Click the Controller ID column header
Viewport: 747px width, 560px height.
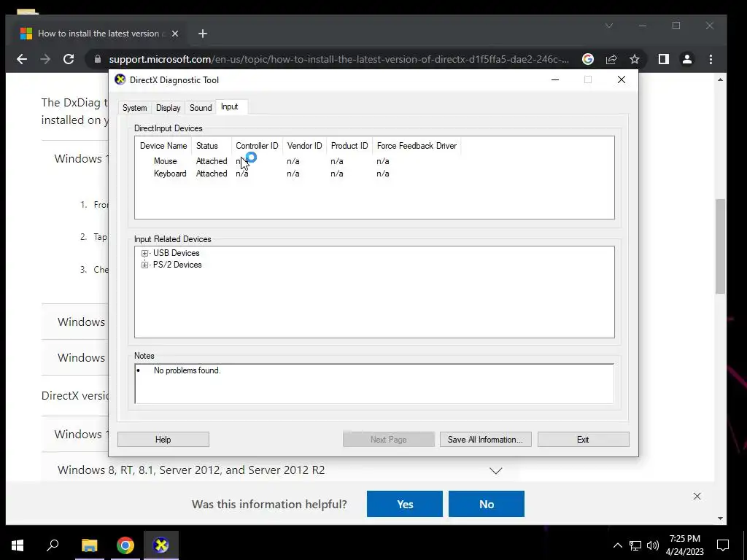tap(257, 146)
